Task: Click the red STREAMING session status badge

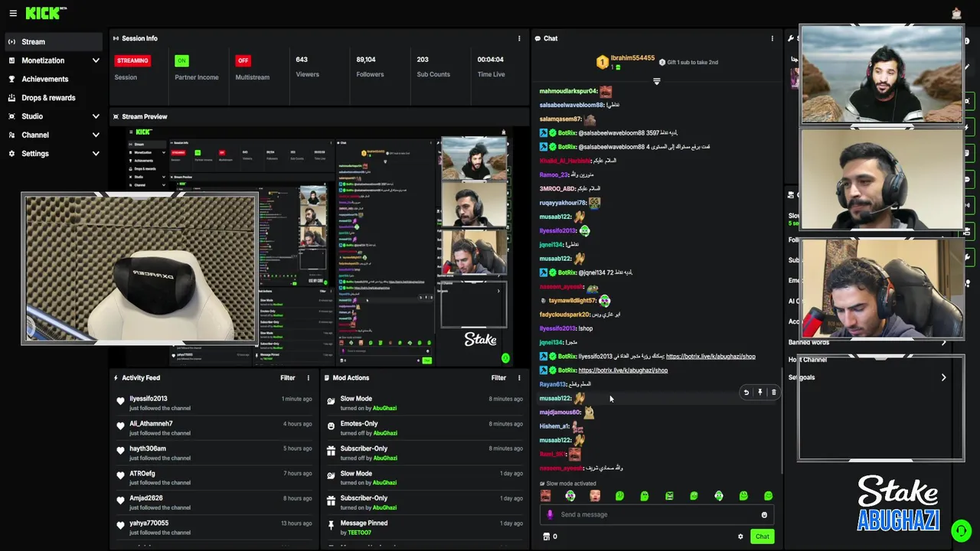Action: pyautogui.click(x=132, y=60)
